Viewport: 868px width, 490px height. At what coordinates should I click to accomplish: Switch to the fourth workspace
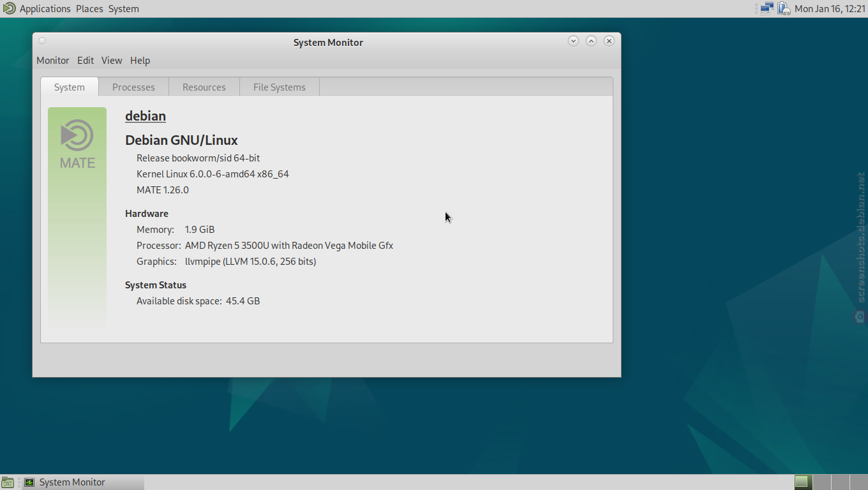tap(858, 482)
